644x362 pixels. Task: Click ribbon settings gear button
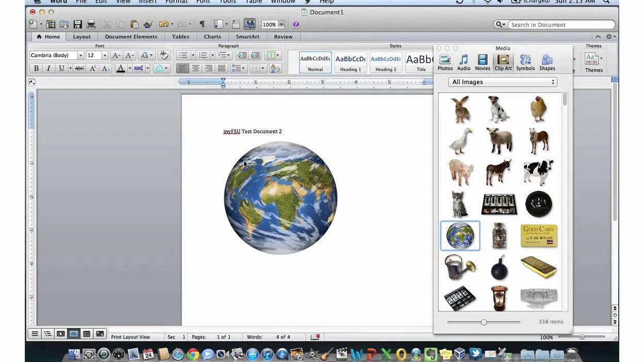610,37
